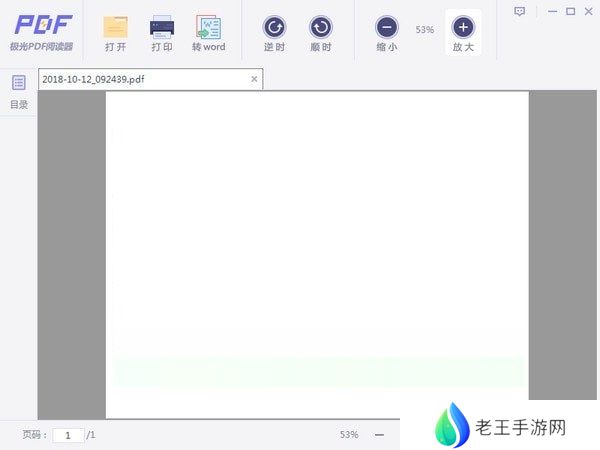This screenshot has width=600, height=450.
Task: Open a file with the 打开 folder icon
Action: [115, 33]
